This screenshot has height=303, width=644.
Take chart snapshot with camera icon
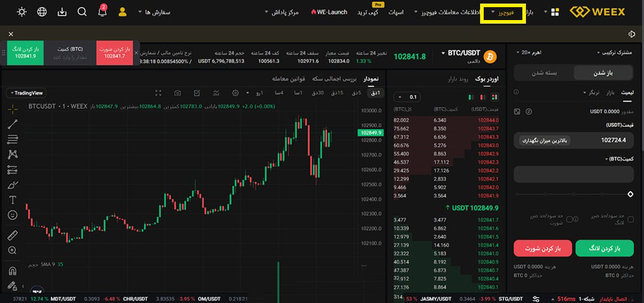tap(177, 93)
